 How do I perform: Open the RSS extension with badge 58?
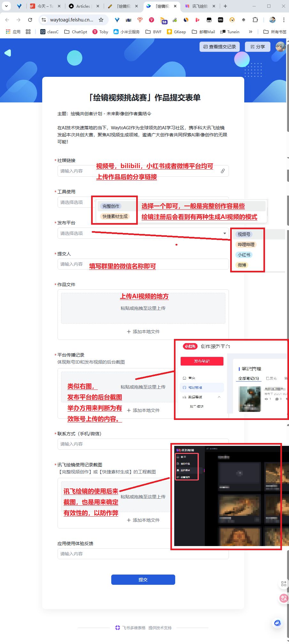click(x=163, y=20)
